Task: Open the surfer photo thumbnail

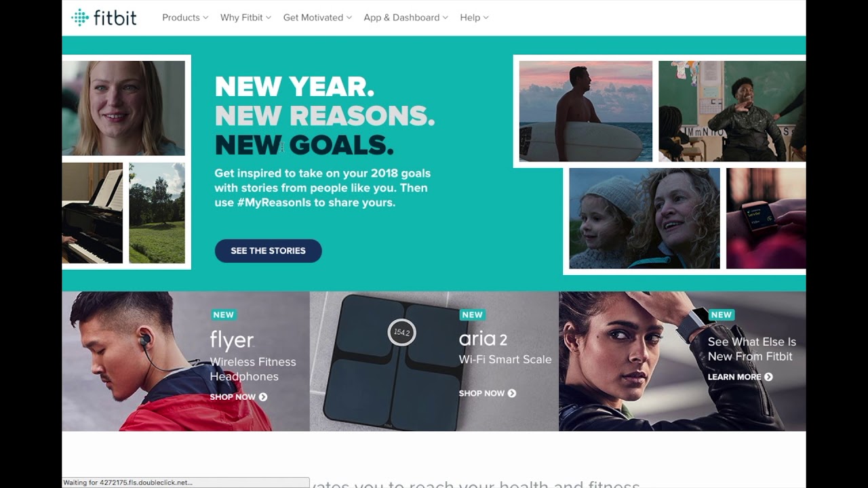Action: (x=586, y=111)
